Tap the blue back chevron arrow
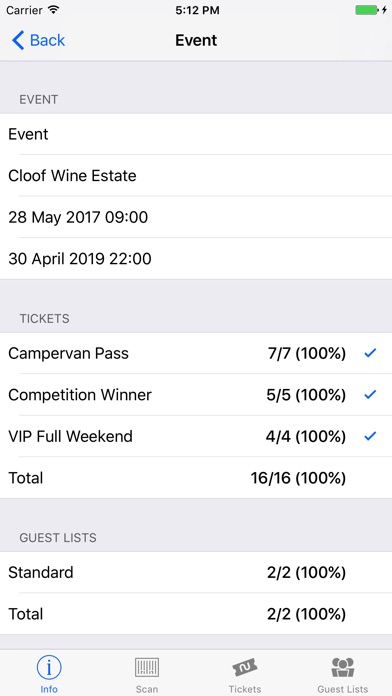This screenshot has width=392, height=696. click(18, 40)
